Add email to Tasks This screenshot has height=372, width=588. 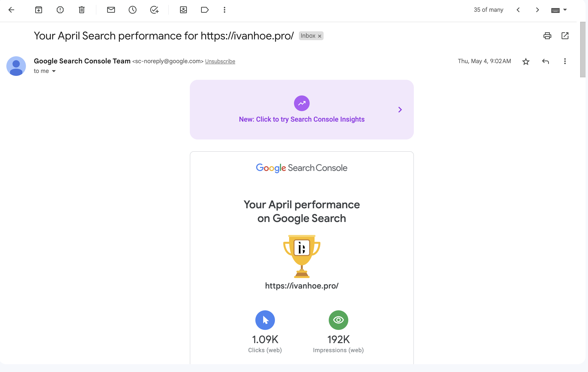click(x=154, y=10)
